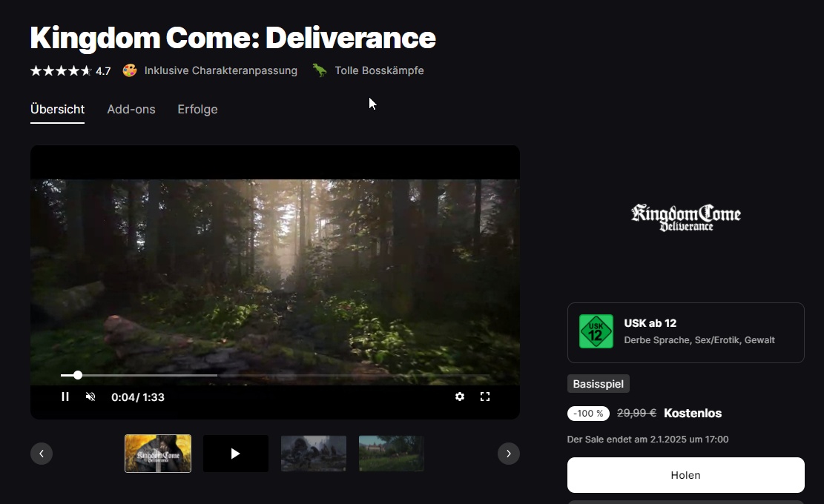Open the fourth landscape screenshot thumbnail
Image resolution: width=824 pixels, height=504 pixels.
[392, 454]
